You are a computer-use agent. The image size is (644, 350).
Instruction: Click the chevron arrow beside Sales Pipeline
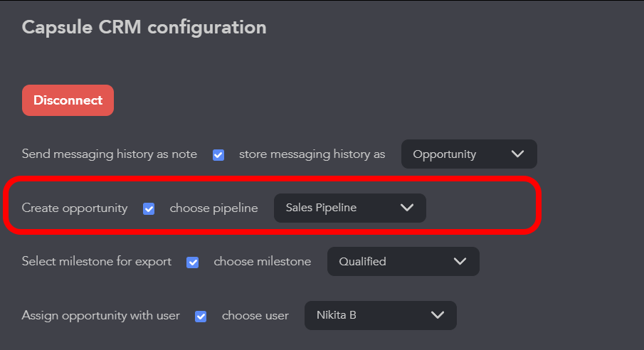407,208
